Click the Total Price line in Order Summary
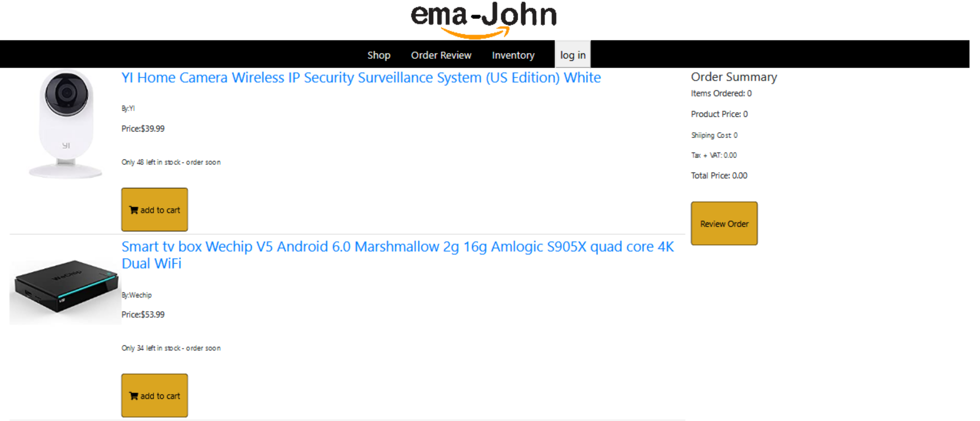This screenshot has height=421, width=980. 719,175
